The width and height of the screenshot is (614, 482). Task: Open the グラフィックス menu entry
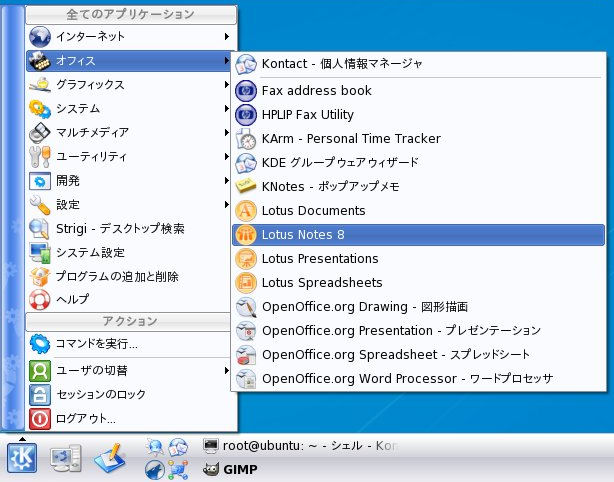129,85
